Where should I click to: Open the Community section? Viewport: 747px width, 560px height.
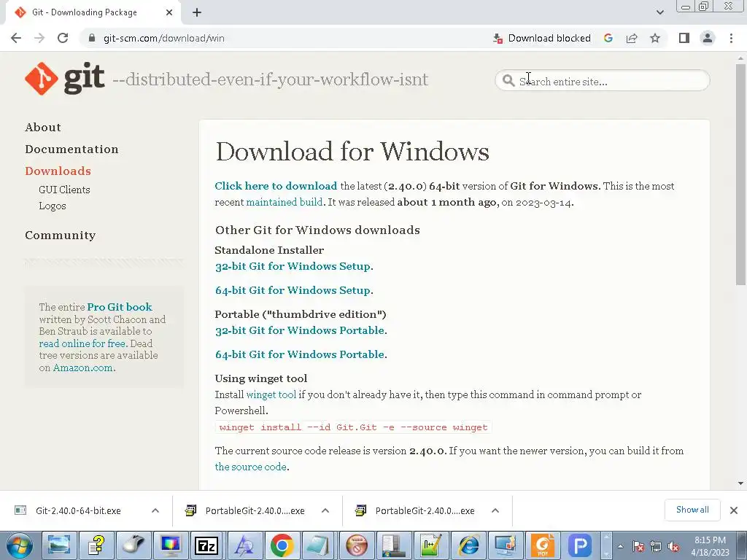(60, 236)
